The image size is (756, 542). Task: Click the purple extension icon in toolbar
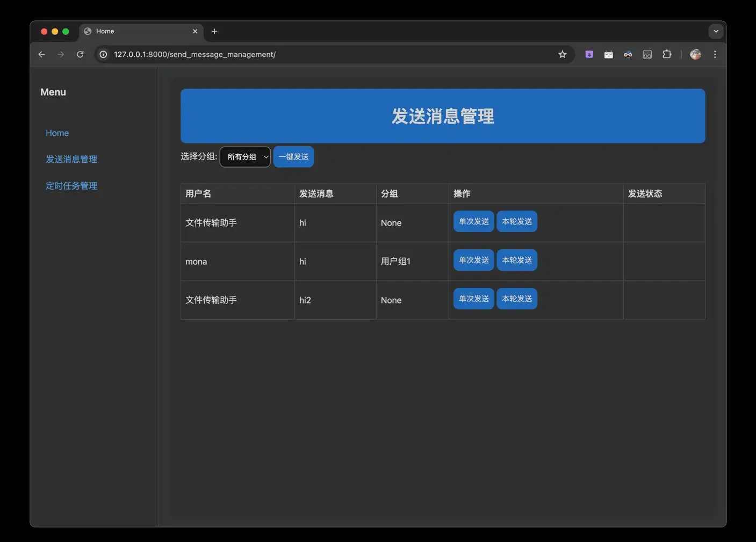[x=589, y=54]
